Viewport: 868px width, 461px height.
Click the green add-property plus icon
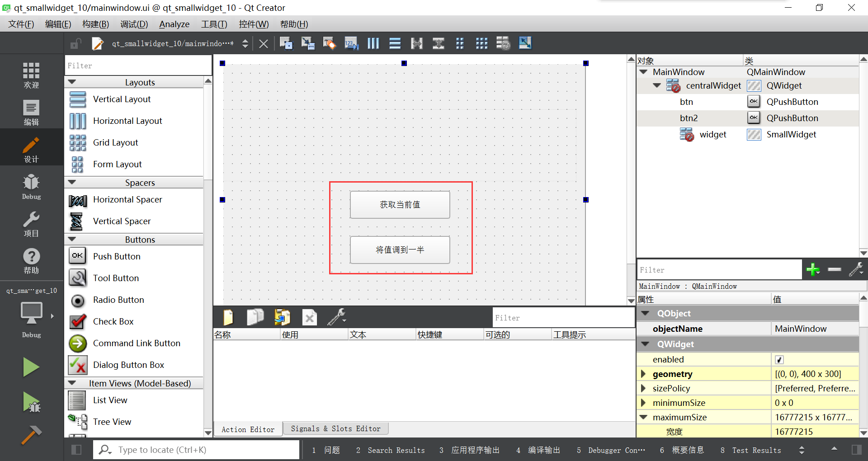pos(813,269)
